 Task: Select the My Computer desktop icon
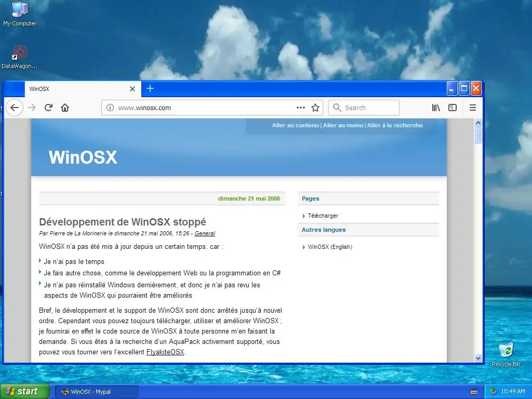20,14
